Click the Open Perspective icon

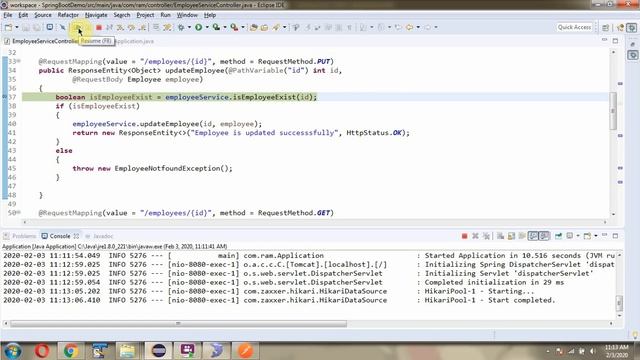click(606, 27)
